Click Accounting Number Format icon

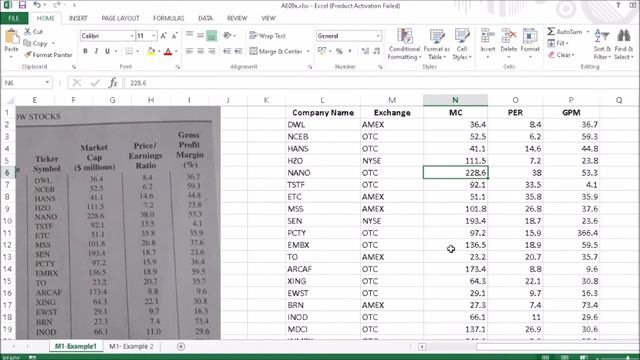[322, 51]
